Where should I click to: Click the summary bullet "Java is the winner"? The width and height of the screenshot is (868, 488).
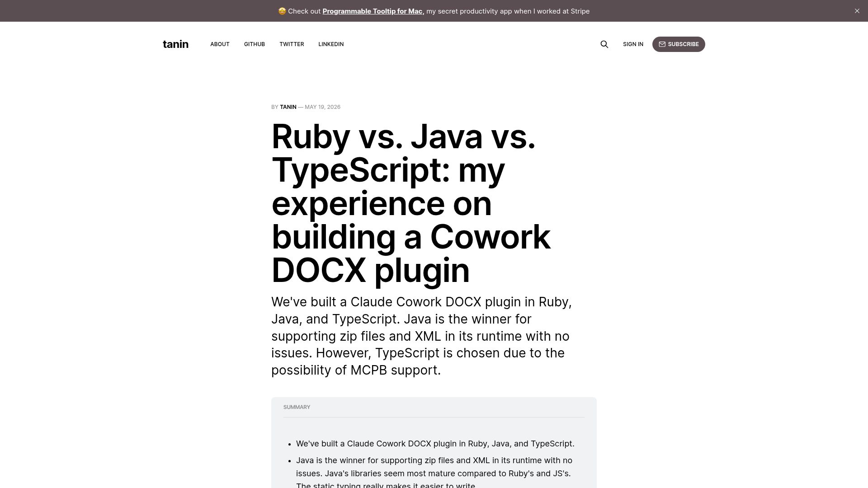tap(434, 473)
